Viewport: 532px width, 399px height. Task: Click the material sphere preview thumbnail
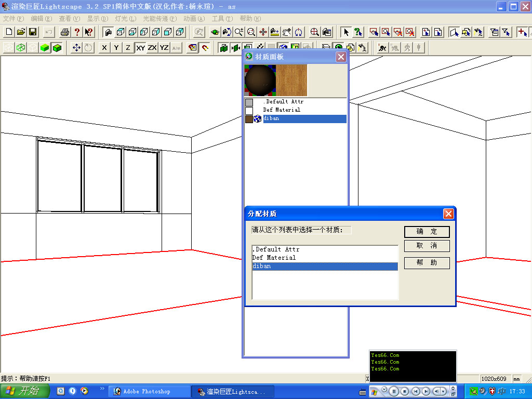pos(260,81)
